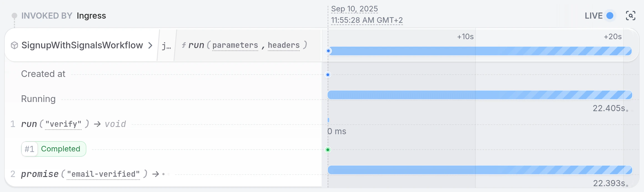Screen dimensions: 644x192
Task: Open the trace zoom inspector icon top right
Action: click(x=631, y=16)
